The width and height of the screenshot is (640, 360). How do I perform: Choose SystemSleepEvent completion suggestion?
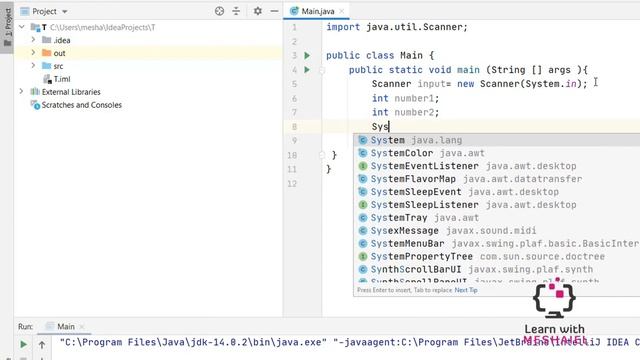point(496,192)
